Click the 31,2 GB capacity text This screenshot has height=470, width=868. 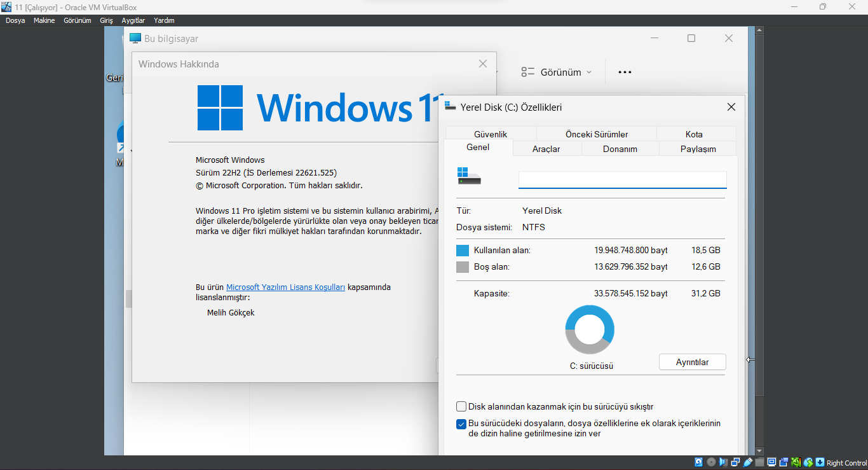point(706,294)
